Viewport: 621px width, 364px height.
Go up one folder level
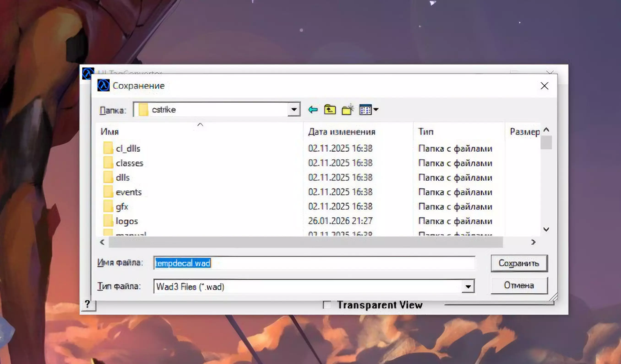pos(330,109)
